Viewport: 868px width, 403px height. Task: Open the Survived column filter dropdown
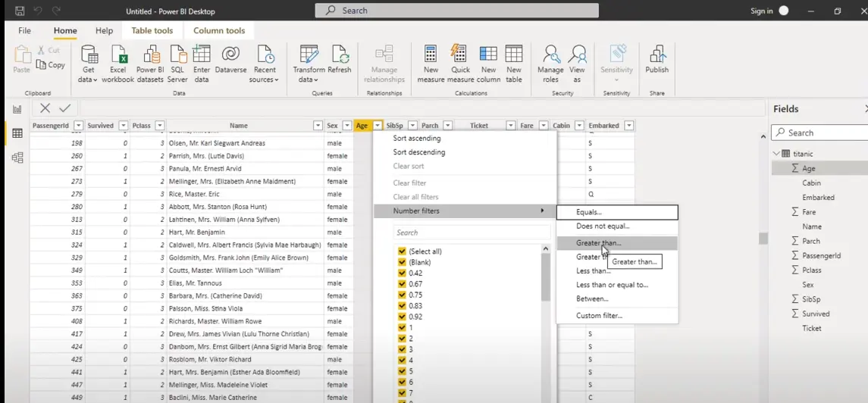pyautogui.click(x=124, y=126)
